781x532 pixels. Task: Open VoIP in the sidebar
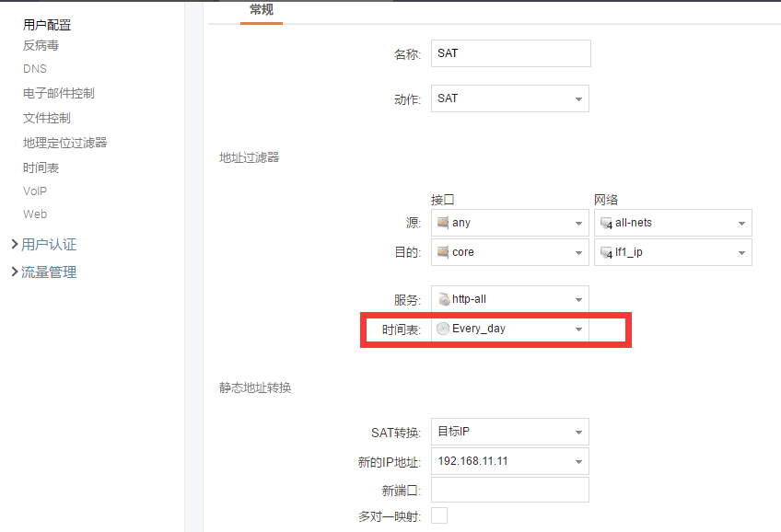[x=35, y=191]
